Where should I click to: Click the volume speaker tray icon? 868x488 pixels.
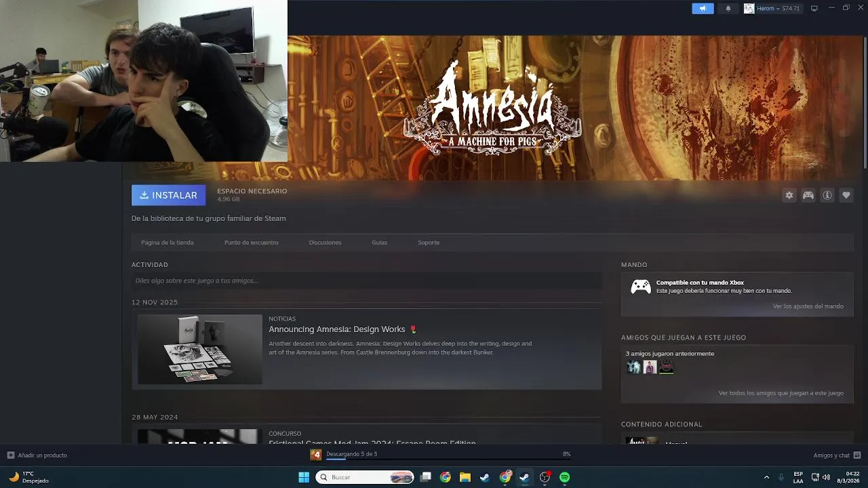pos(826,477)
